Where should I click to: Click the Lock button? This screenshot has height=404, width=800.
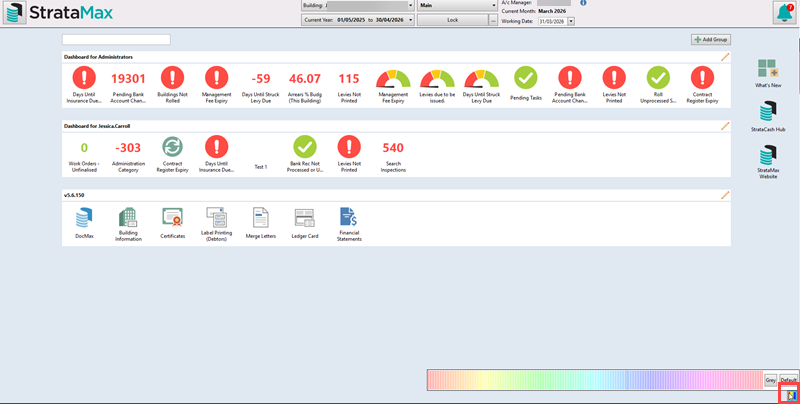coord(453,20)
